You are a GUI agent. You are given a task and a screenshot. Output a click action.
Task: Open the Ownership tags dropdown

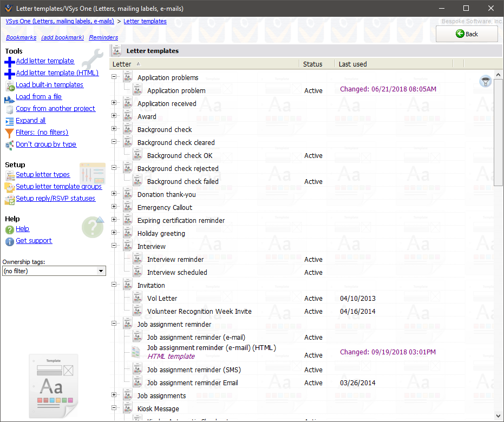[x=101, y=271]
